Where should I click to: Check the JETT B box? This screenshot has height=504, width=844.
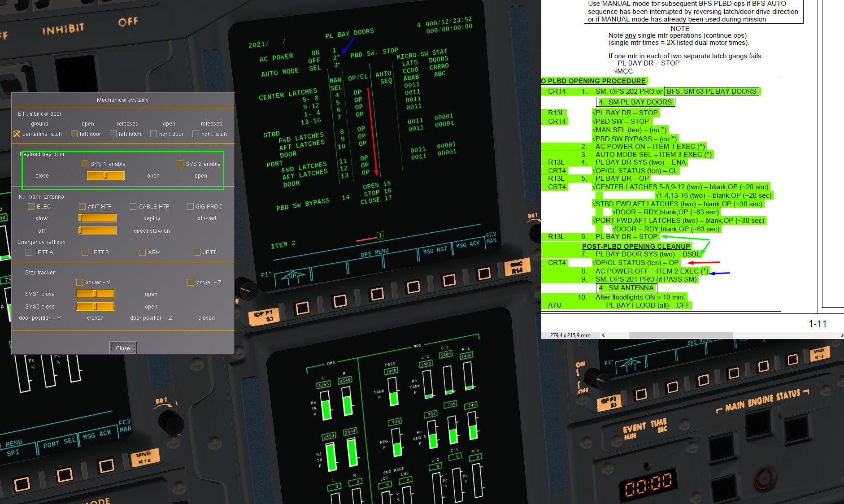point(85,252)
